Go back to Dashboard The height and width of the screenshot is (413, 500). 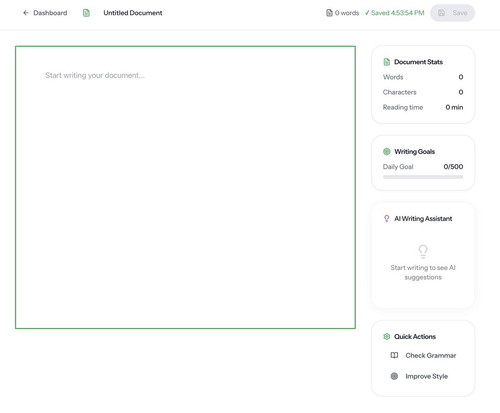pos(45,13)
